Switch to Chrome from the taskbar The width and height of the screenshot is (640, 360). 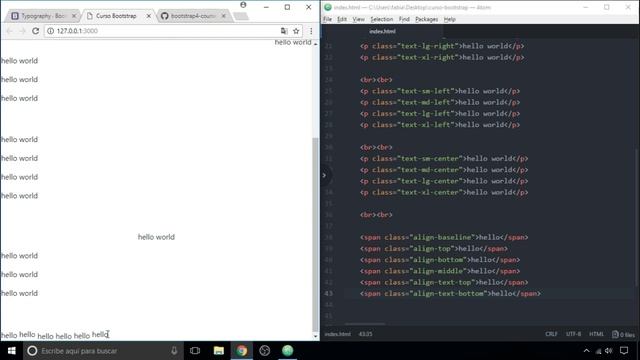click(x=242, y=351)
